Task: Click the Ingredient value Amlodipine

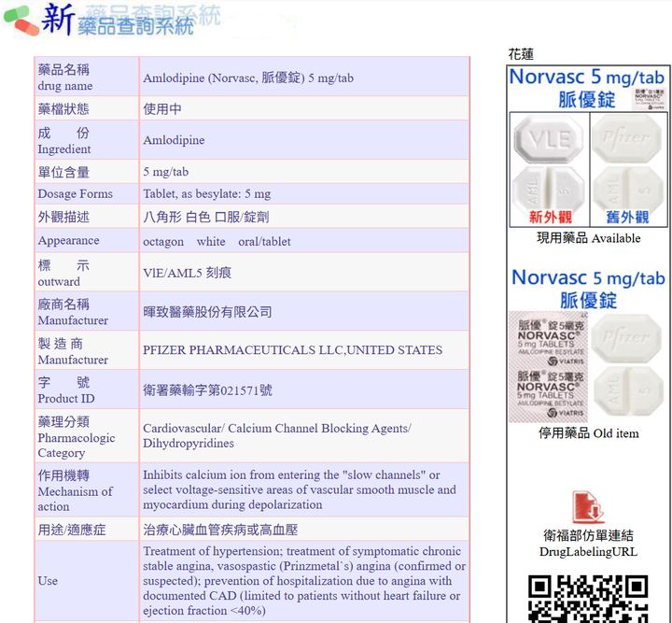Action: [174, 140]
